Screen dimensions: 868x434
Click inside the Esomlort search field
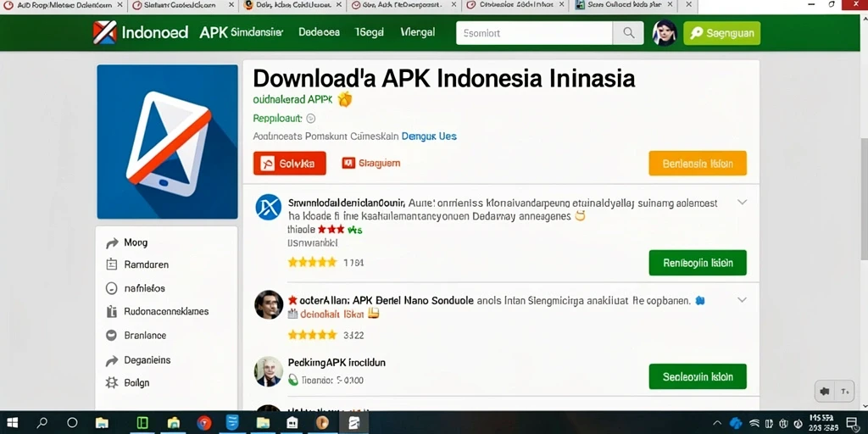click(535, 33)
